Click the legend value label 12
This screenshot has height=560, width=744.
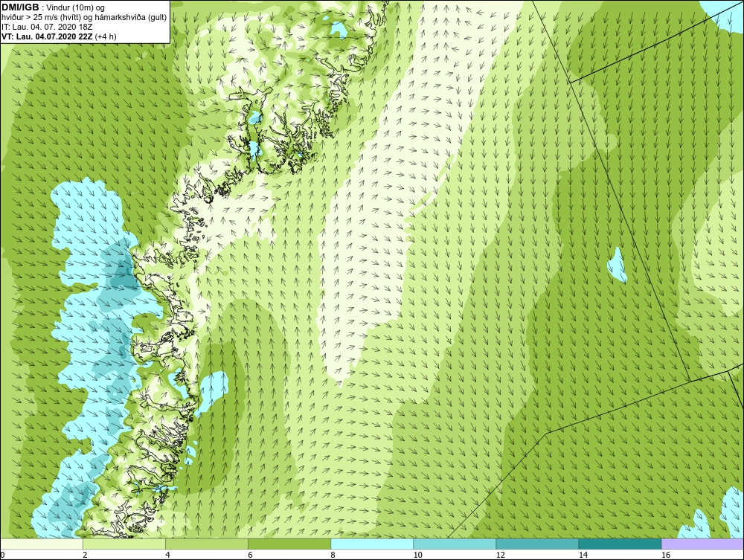tap(500, 555)
